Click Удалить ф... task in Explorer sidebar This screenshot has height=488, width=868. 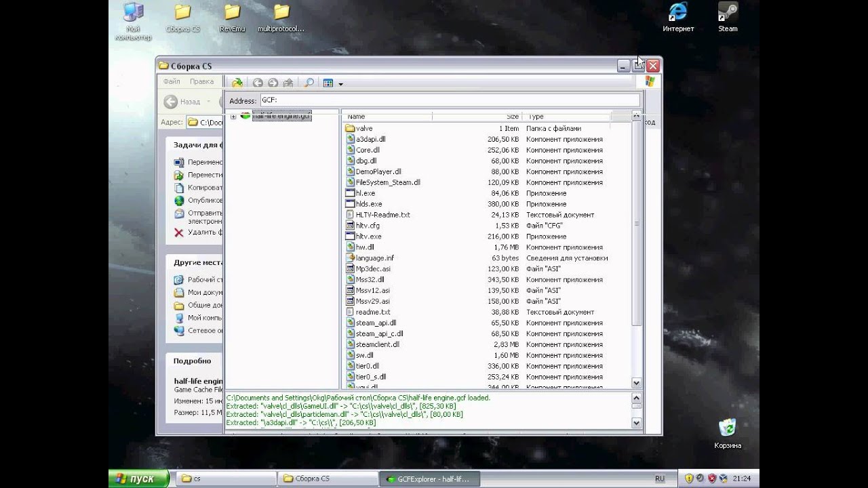[x=199, y=232]
